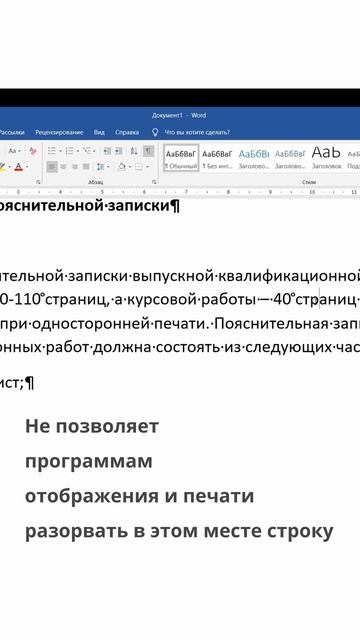Place cursor in heading 'записки' word
360x640 pixels.
pyautogui.click(x=138, y=206)
